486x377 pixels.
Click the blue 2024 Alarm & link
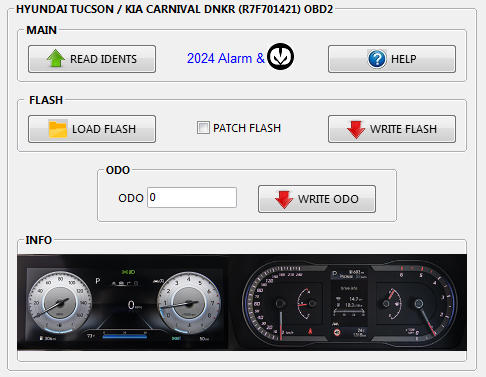(226, 58)
